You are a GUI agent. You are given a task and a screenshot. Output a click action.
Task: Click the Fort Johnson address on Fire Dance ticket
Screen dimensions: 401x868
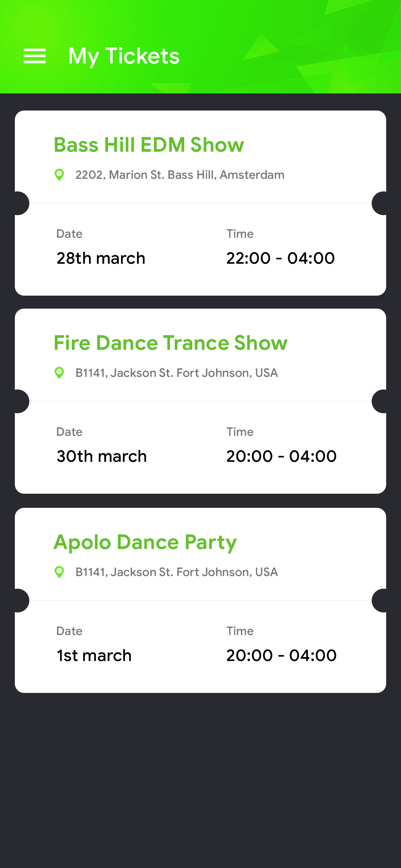point(176,372)
